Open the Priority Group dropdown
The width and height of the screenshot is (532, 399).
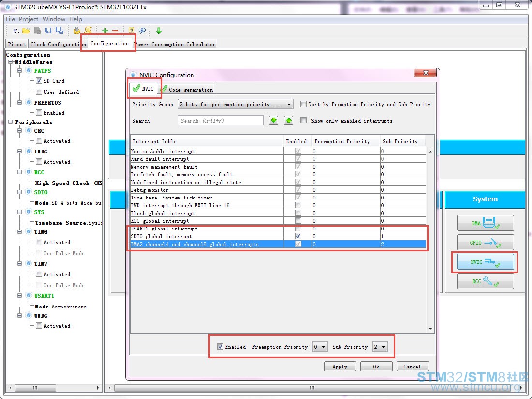click(x=236, y=104)
